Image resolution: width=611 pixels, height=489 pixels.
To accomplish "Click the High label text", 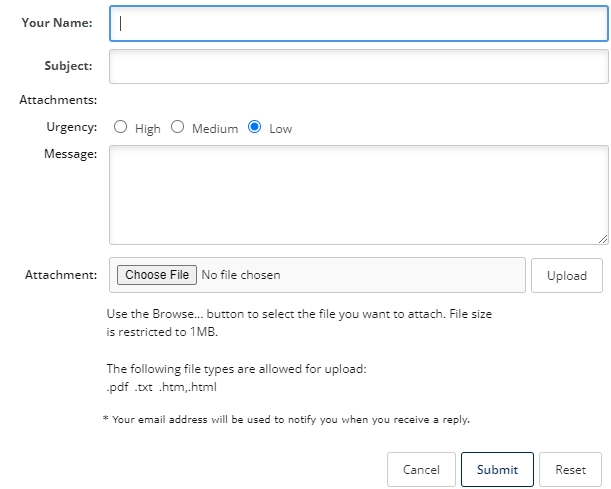I will point(148,129).
